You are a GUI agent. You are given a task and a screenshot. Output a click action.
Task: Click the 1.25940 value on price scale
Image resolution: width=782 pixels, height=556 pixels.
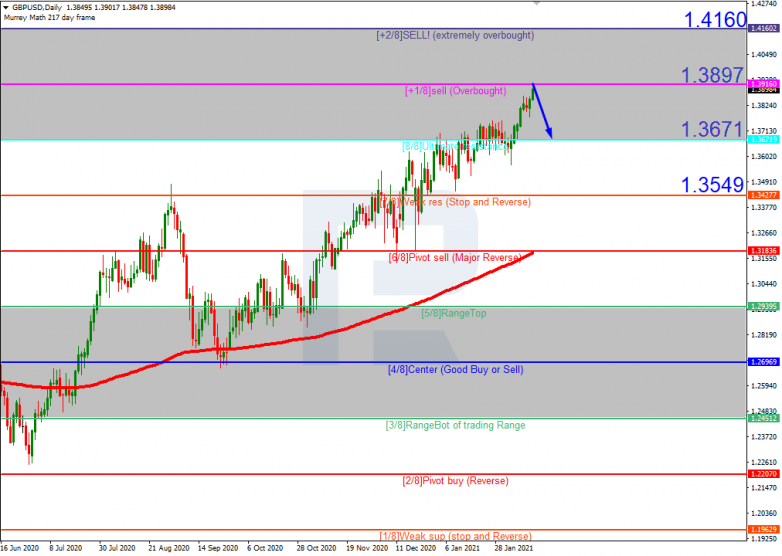coord(764,386)
